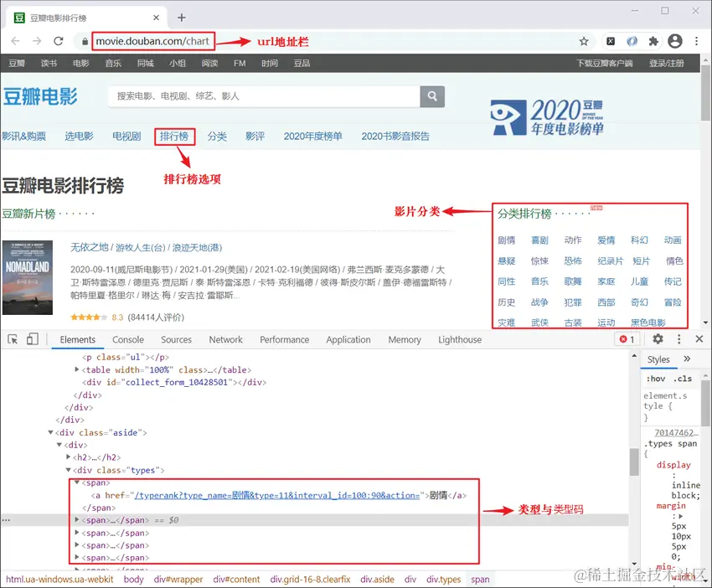This screenshot has width=712, height=588.
Task: Open the Chrome extensions puzzle icon
Action: click(x=653, y=42)
